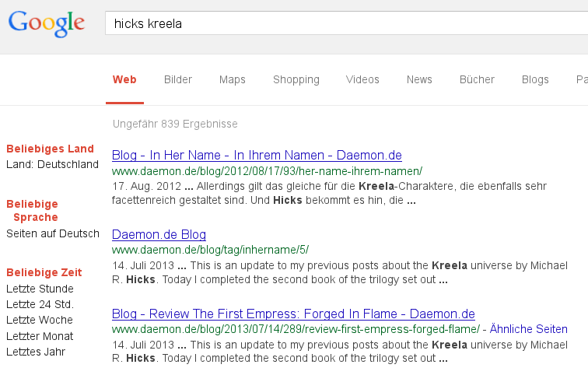Filter results to Letzte Stunde

40,289
